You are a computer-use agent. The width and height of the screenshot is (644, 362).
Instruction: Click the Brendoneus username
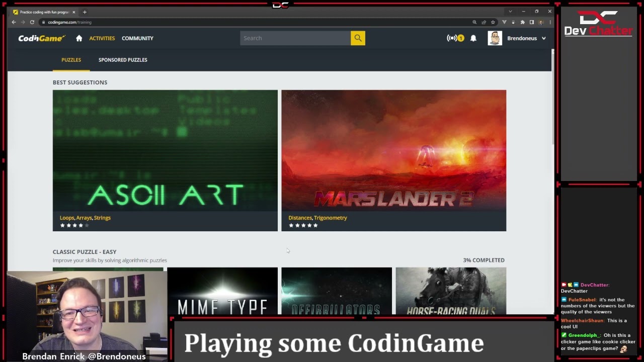tap(522, 38)
